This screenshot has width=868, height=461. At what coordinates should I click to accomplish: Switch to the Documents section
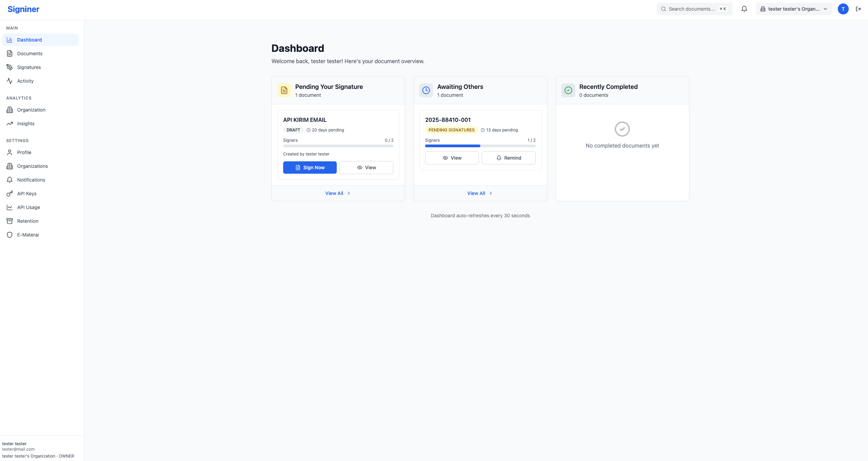pyautogui.click(x=30, y=54)
